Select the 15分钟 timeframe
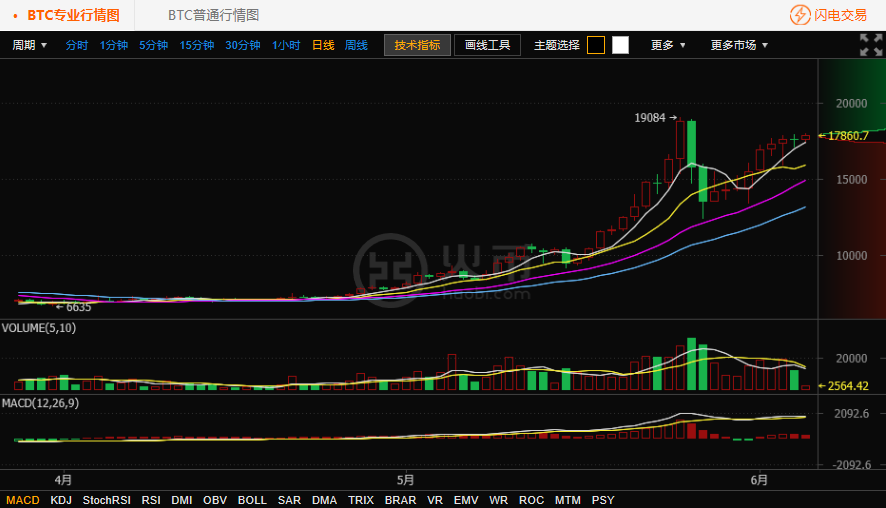This screenshot has width=886, height=508. [x=197, y=45]
